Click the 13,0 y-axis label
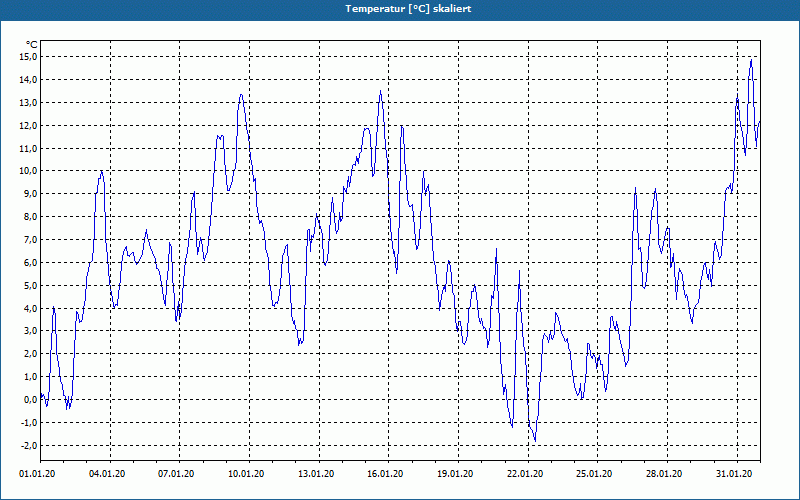Image resolution: width=800 pixels, height=500 pixels. [29, 103]
